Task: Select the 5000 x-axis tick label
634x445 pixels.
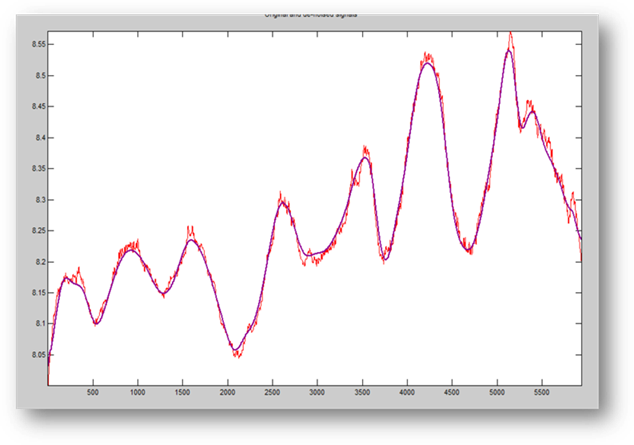Action: coord(497,392)
